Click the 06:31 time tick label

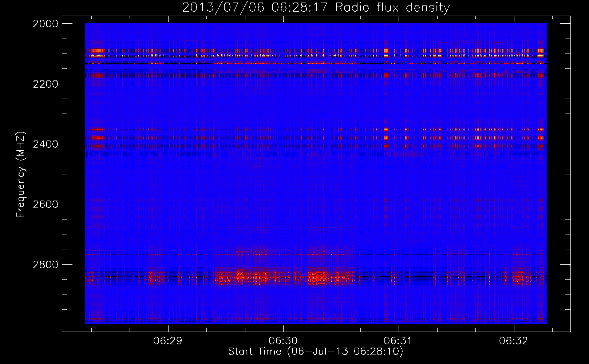[399, 341]
